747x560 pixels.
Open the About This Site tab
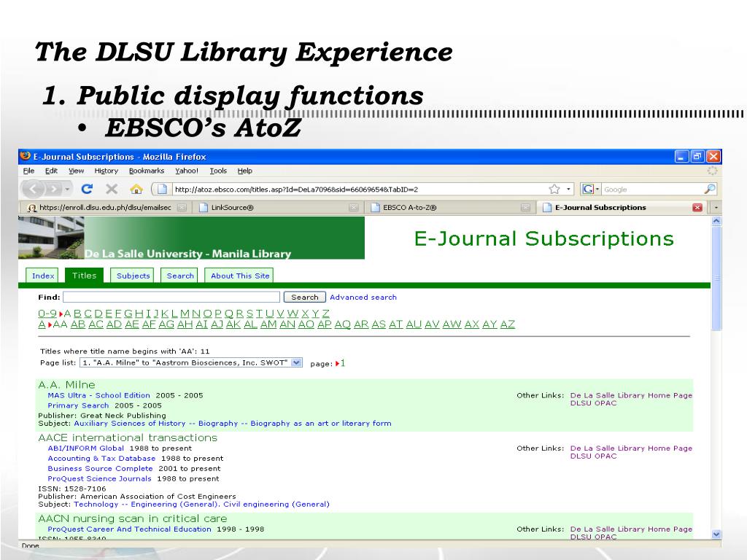(x=239, y=276)
